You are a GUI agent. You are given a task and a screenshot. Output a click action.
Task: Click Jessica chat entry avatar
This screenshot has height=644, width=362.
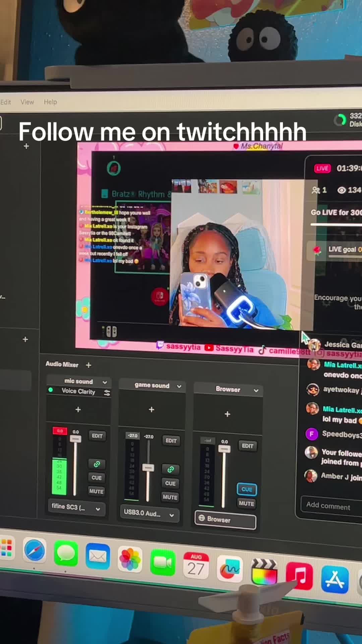(314, 344)
